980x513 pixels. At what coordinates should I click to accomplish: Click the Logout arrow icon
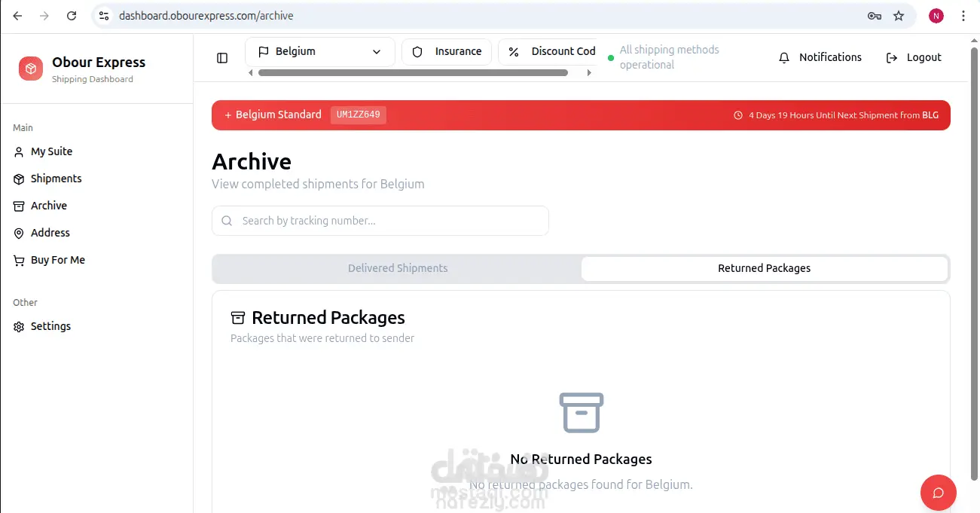point(892,58)
